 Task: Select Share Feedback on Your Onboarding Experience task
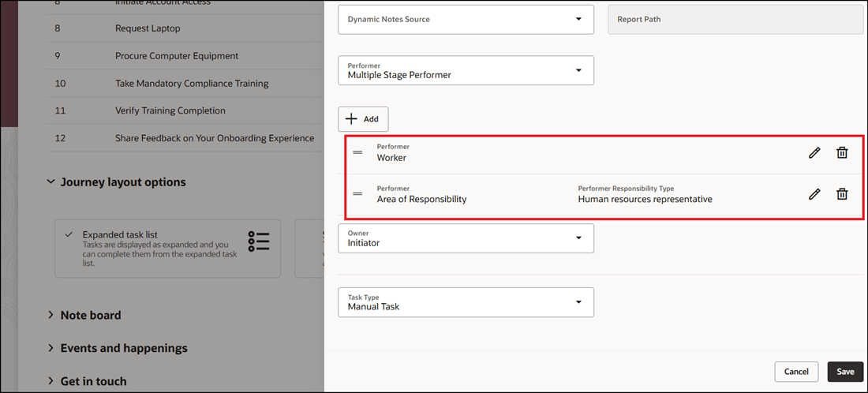click(x=185, y=138)
